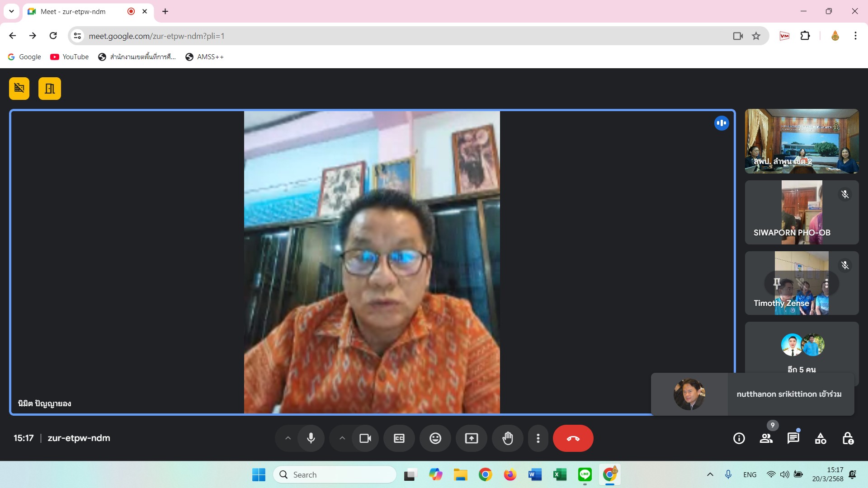Image resolution: width=868 pixels, height=488 pixels.
Task: Toggle the camera on or off
Action: [365, 438]
